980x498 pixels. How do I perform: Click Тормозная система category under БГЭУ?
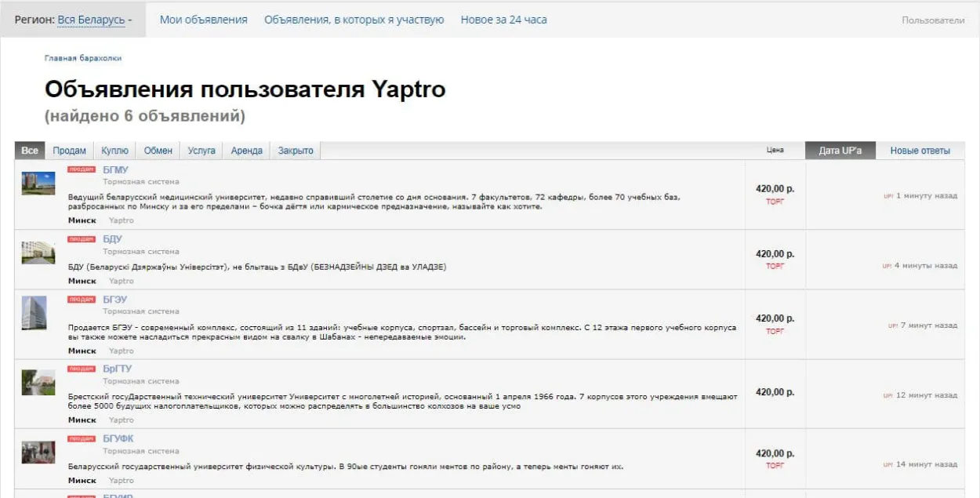(x=141, y=311)
